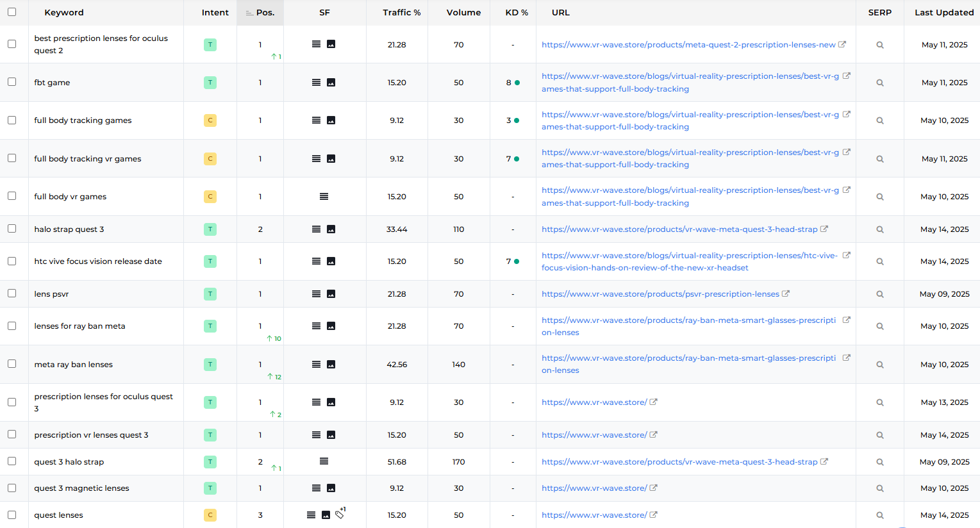Sort by Traffic % column header
This screenshot has width=980, height=528.
click(402, 13)
